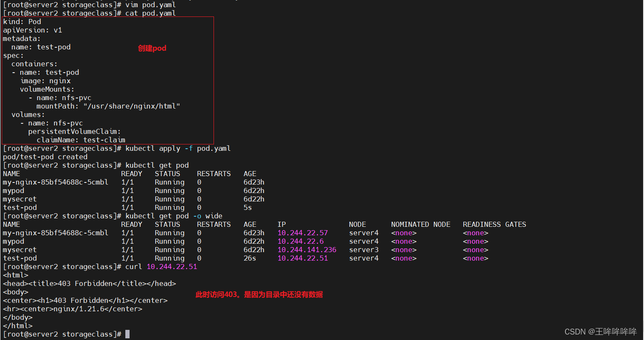Click the terminal cursor at the last prompt
Image resolution: width=644 pixels, height=340 pixels.
pyautogui.click(x=127, y=334)
